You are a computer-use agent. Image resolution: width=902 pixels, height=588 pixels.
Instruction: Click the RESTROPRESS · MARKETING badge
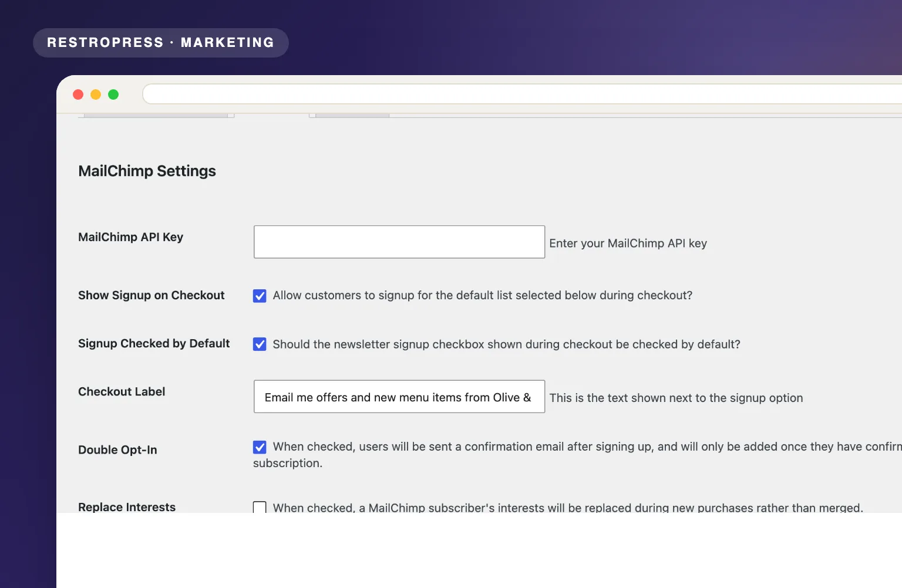pyautogui.click(x=161, y=43)
